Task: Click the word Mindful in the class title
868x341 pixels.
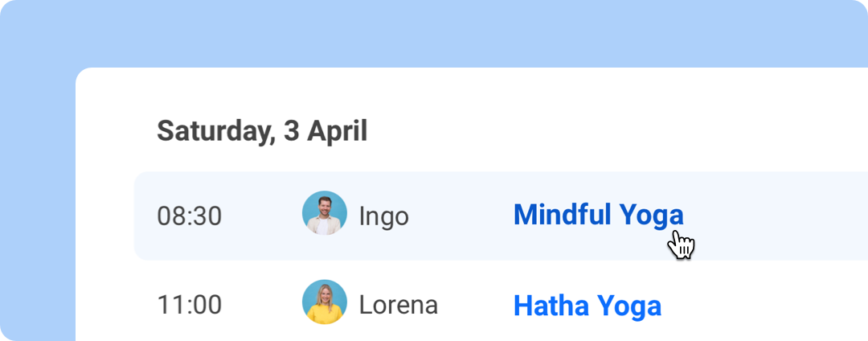Action: 563,215
